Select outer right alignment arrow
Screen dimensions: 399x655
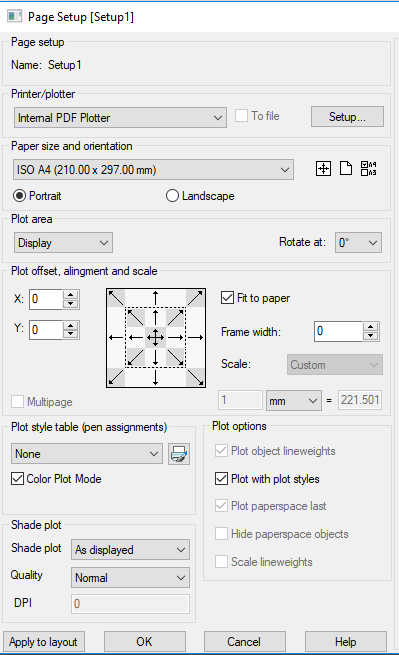[x=195, y=338]
